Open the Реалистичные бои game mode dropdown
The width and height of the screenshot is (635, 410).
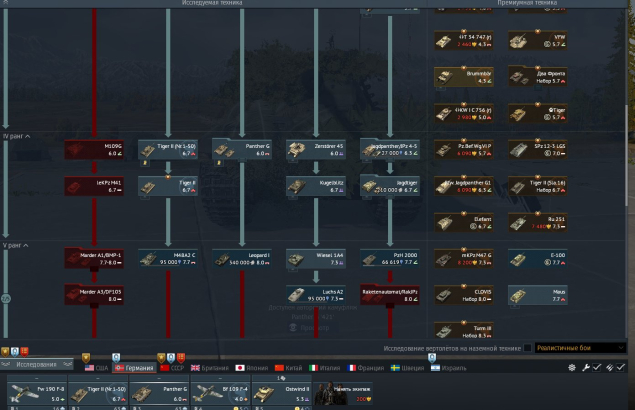tap(579, 349)
